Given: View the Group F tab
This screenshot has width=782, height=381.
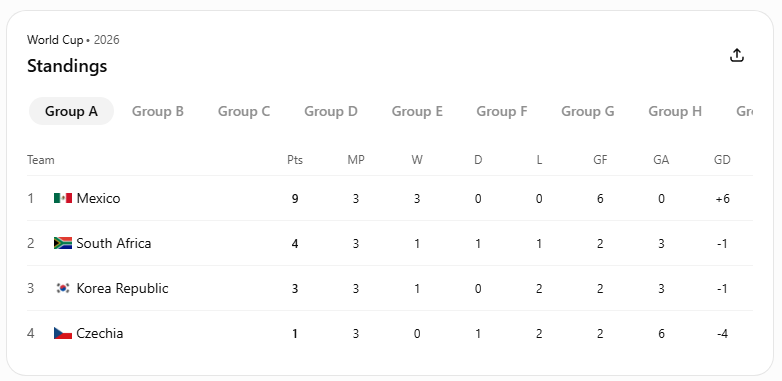Looking at the screenshot, I should pos(502,111).
